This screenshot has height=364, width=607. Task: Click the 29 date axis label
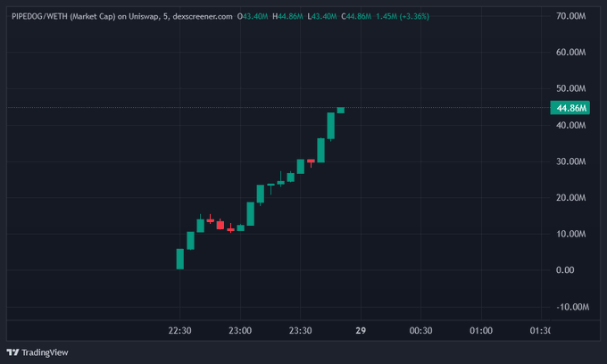361,331
